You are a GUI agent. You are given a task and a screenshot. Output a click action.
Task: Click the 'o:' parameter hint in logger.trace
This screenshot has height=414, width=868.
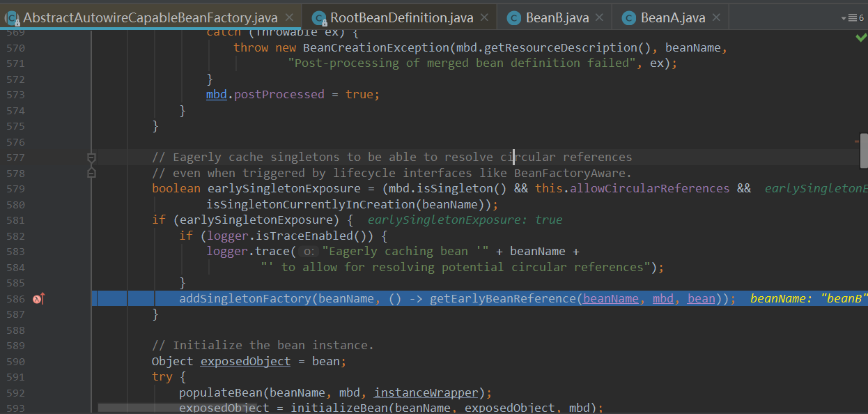[x=309, y=252]
